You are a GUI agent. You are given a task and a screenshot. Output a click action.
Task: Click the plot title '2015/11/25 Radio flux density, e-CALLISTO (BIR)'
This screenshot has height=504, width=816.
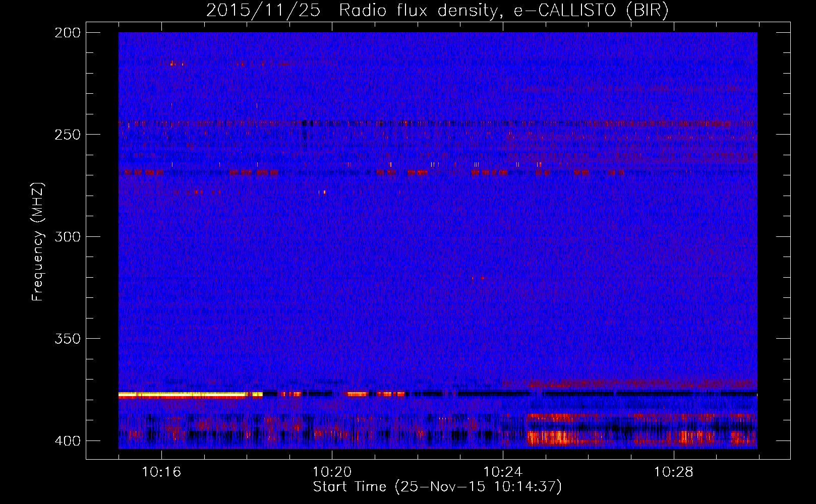437,11
